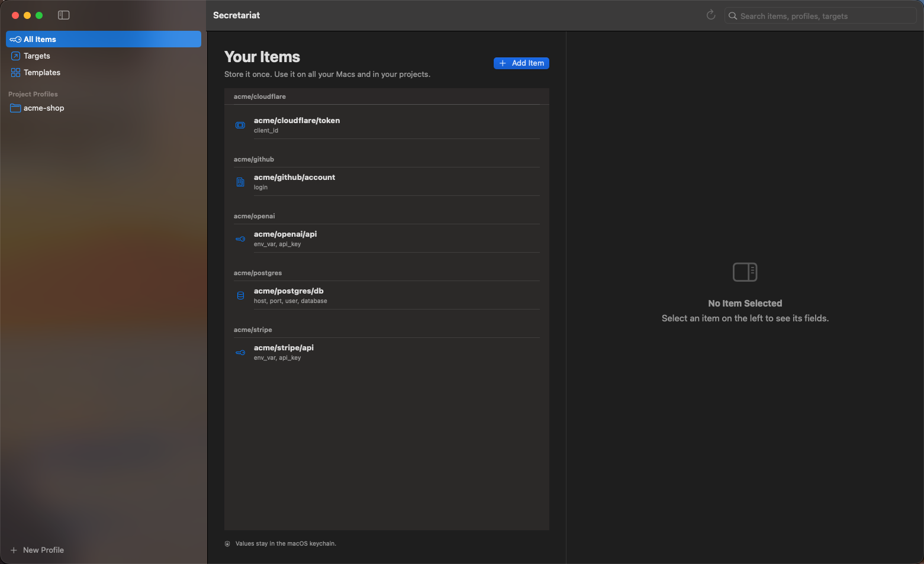Click the plus icon inside Add Item button
The width and height of the screenshot is (924, 564).
[x=503, y=63]
